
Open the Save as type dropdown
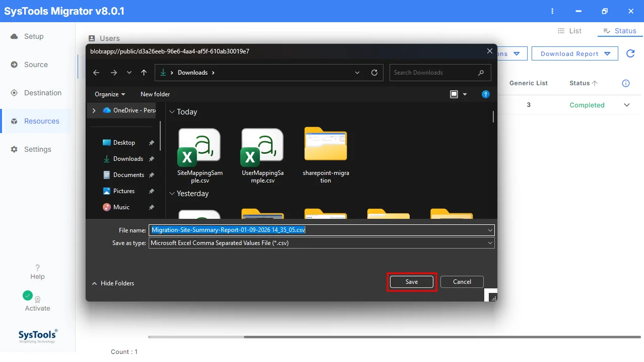pos(321,243)
